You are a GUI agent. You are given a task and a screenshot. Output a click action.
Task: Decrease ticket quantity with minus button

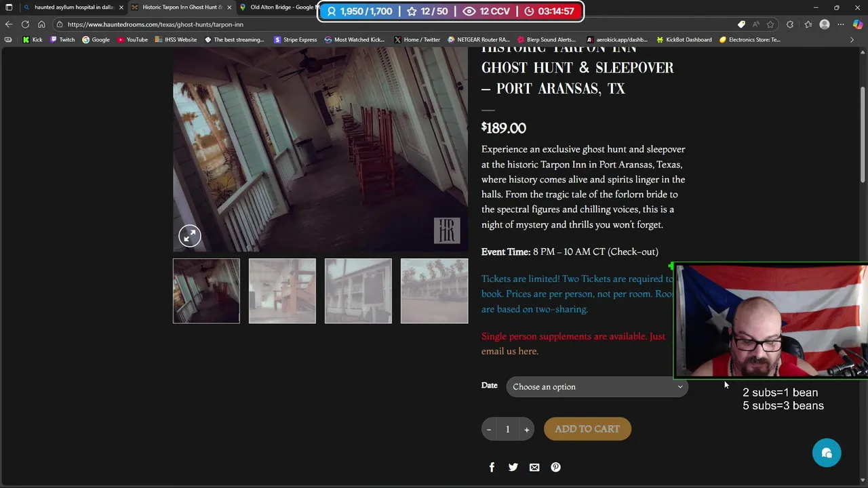pos(489,429)
